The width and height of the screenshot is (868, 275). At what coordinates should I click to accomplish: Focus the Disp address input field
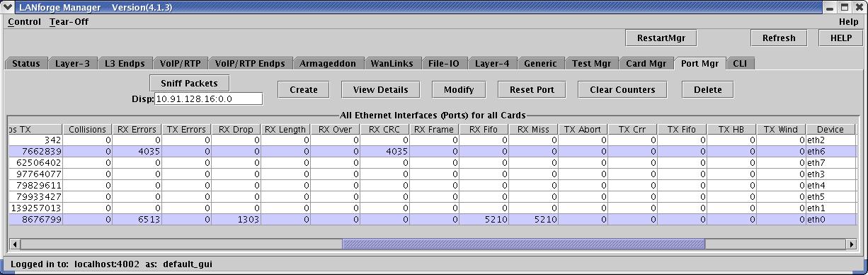[x=208, y=99]
